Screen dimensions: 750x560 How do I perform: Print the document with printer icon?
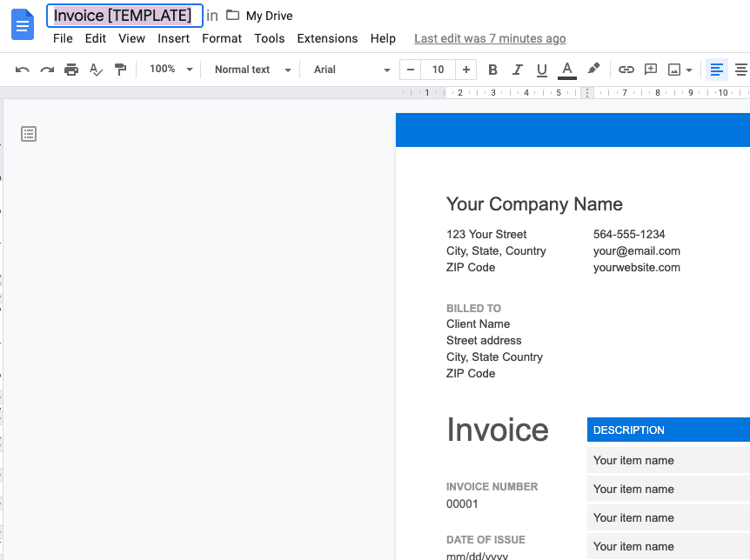[x=71, y=70]
